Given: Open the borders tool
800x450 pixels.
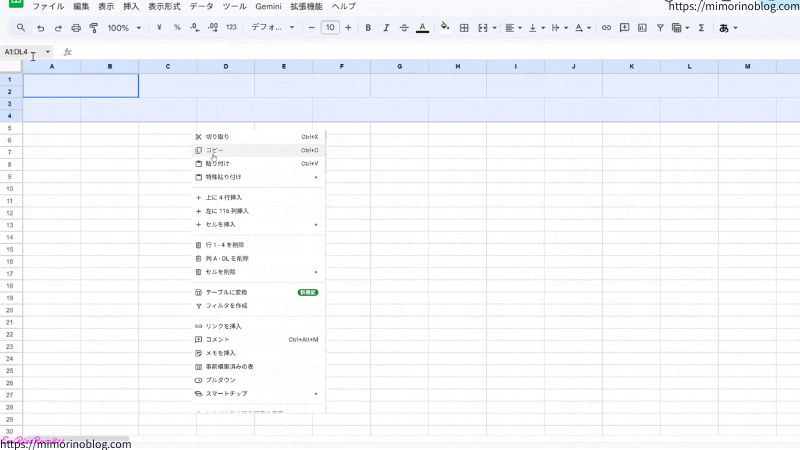Looking at the screenshot, I should 464,28.
